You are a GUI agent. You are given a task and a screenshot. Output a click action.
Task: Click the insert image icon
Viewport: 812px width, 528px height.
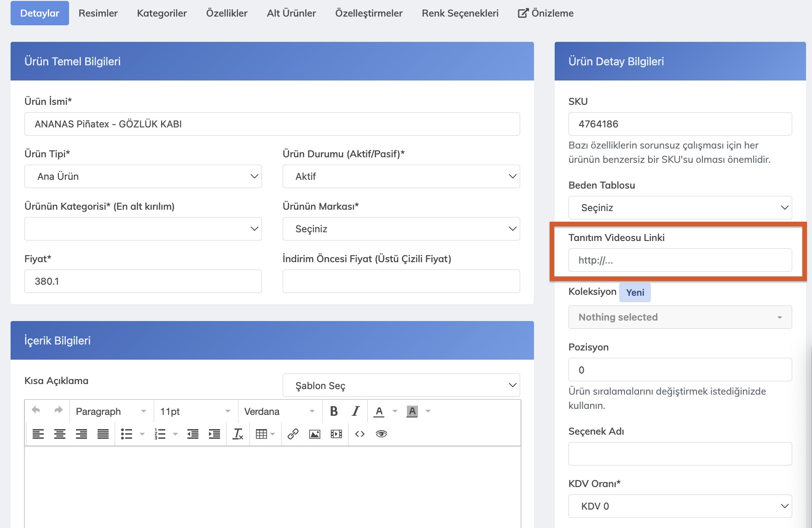[x=314, y=434]
